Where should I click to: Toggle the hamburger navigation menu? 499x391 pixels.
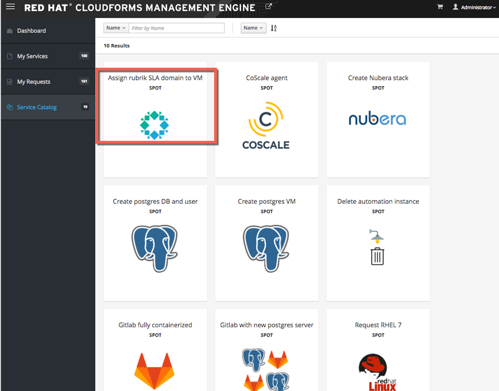10,6
